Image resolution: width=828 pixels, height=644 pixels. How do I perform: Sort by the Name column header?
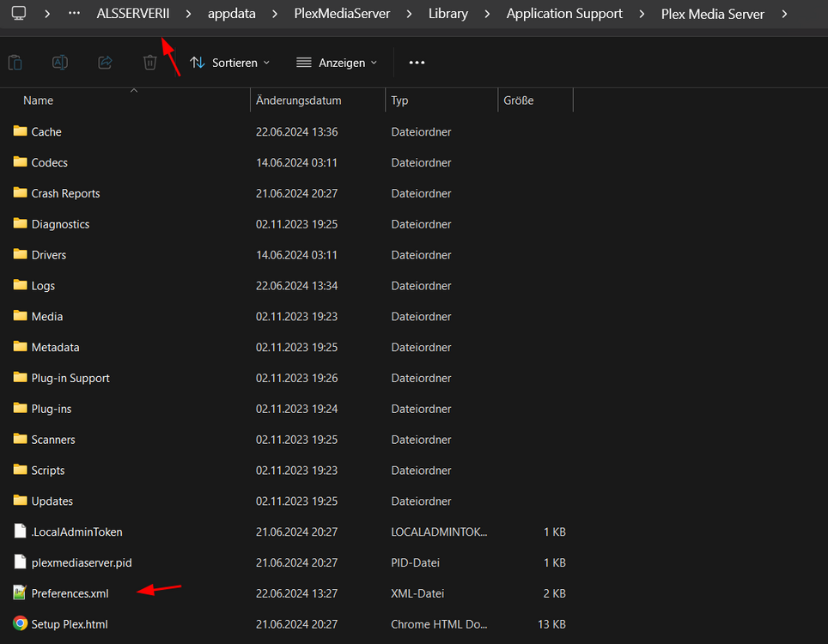point(38,100)
